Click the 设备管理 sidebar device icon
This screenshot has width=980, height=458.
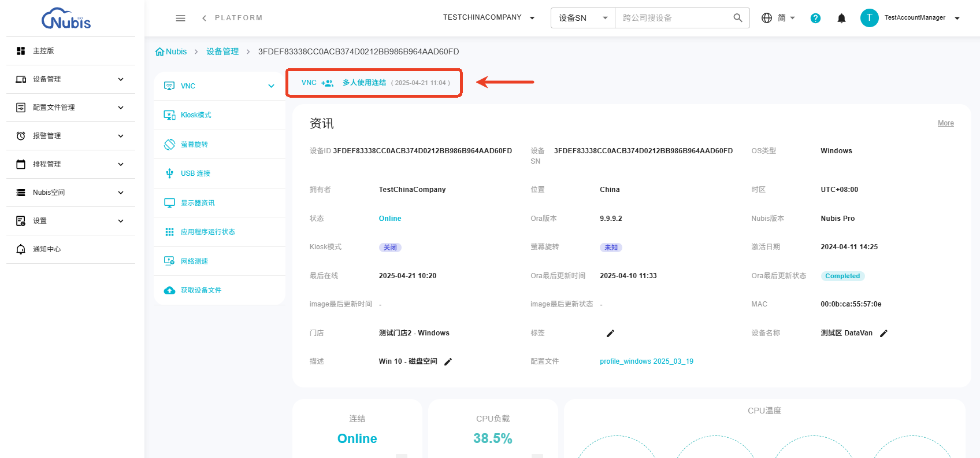click(x=21, y=79)
